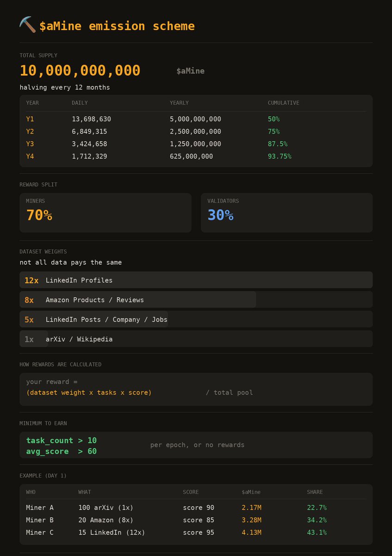This screenshot has width=392, height=556.
Task: Click 'DATASET WEIGHTS' section label
Action: 43,252
